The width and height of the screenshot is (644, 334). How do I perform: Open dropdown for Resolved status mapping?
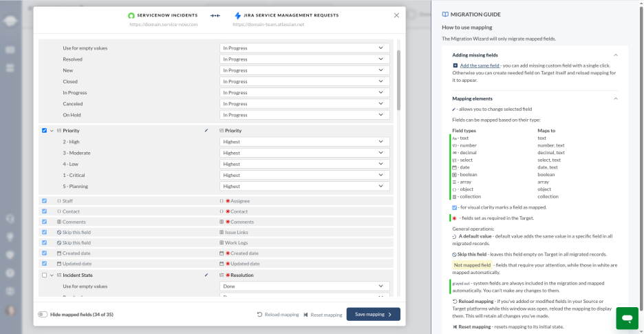304,59
